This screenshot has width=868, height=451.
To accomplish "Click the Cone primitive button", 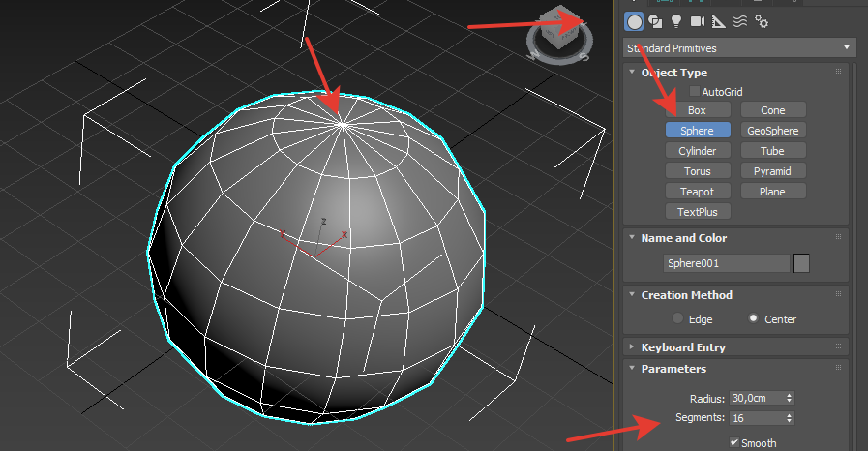I will tap(773, 110).
